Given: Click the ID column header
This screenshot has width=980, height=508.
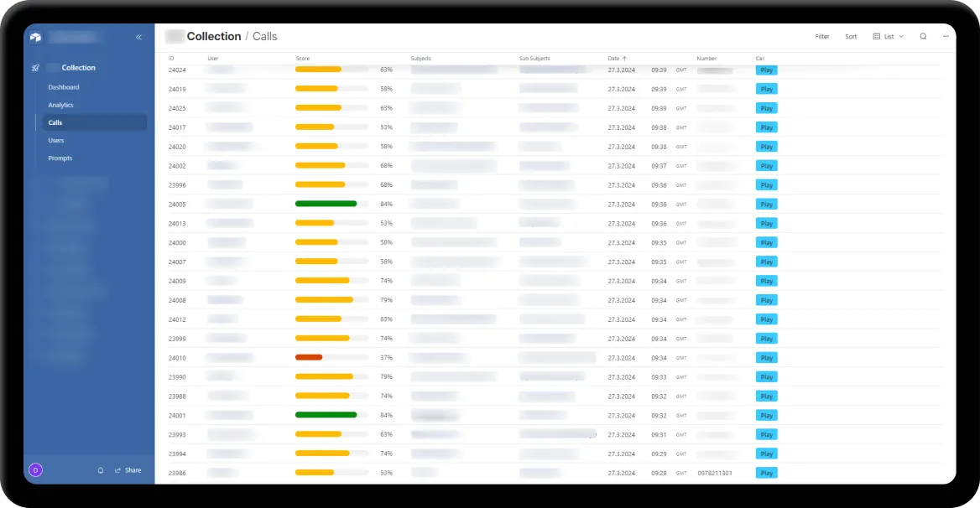Looking at the screenshot, I should coord(171,59).
